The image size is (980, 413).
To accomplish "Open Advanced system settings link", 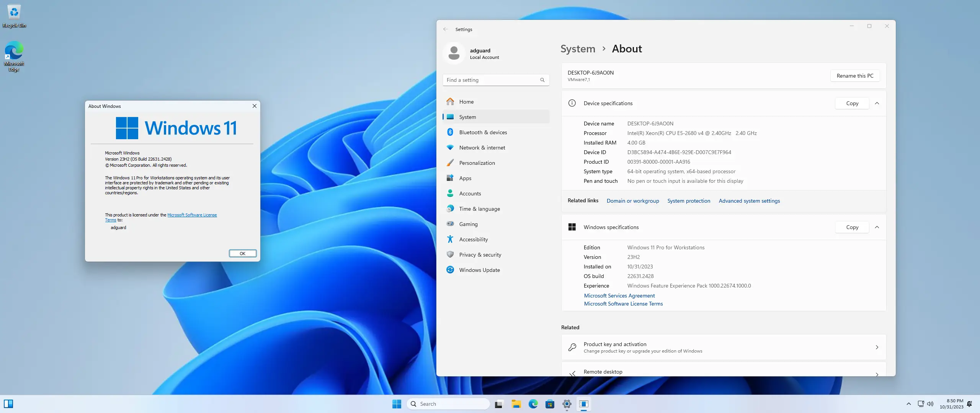I will coord(749,201).
